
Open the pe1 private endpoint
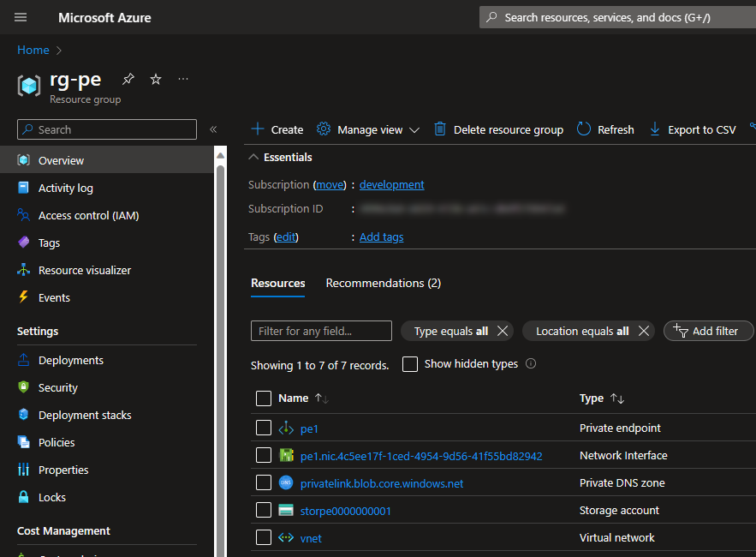309,429
